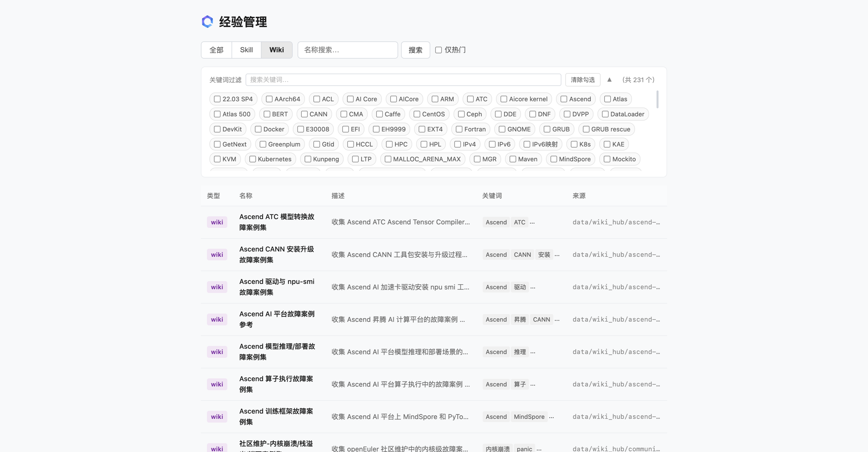Check the DataLoader keyword
Image resolution: width=868 pixels, height=452 pixels.
(x=605, y=114)
